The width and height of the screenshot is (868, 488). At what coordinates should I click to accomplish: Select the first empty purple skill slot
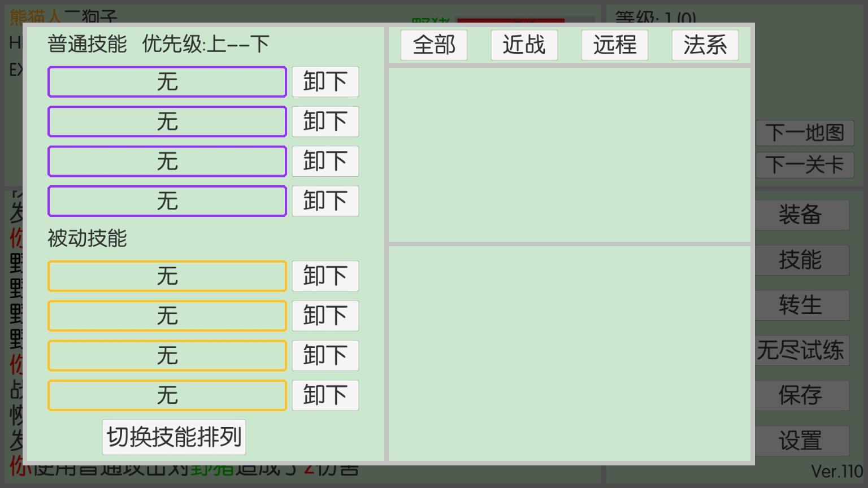click(167, 81)
